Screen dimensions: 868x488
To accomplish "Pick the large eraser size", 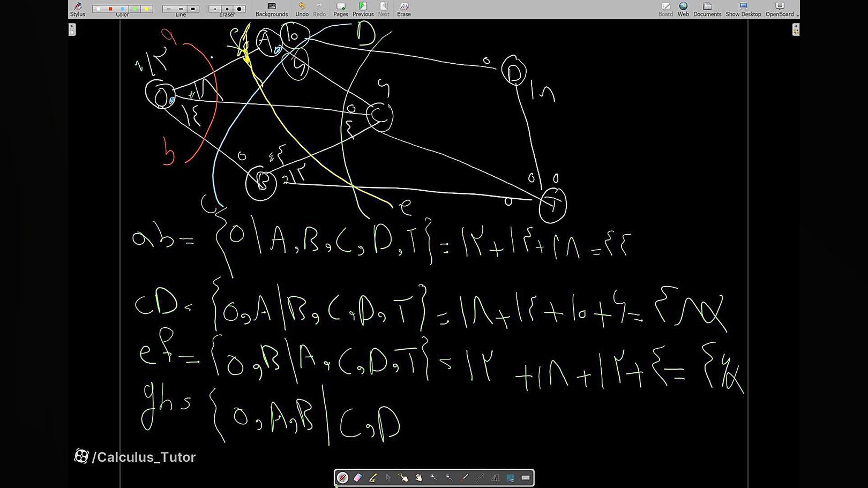I will [x=240, y=9].
